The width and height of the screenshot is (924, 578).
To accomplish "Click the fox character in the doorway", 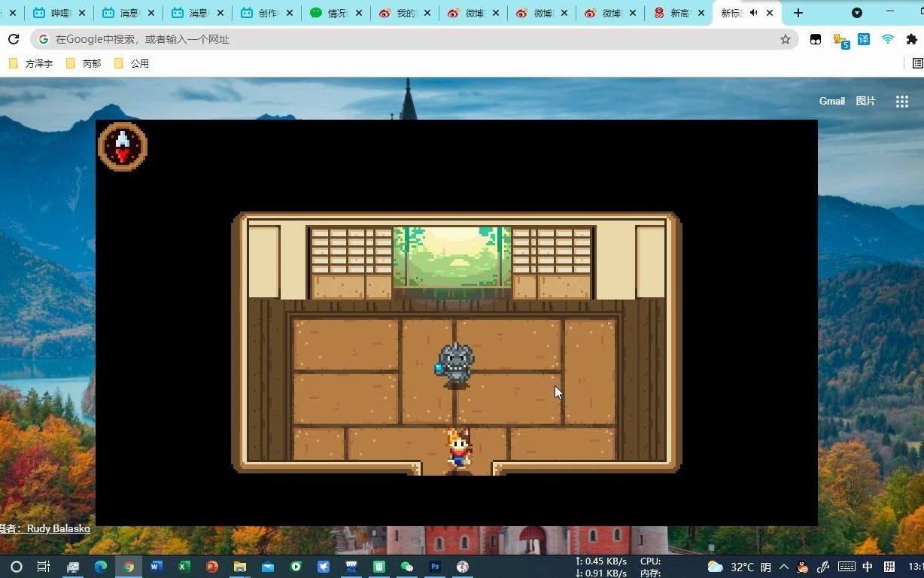I will 458,450.
